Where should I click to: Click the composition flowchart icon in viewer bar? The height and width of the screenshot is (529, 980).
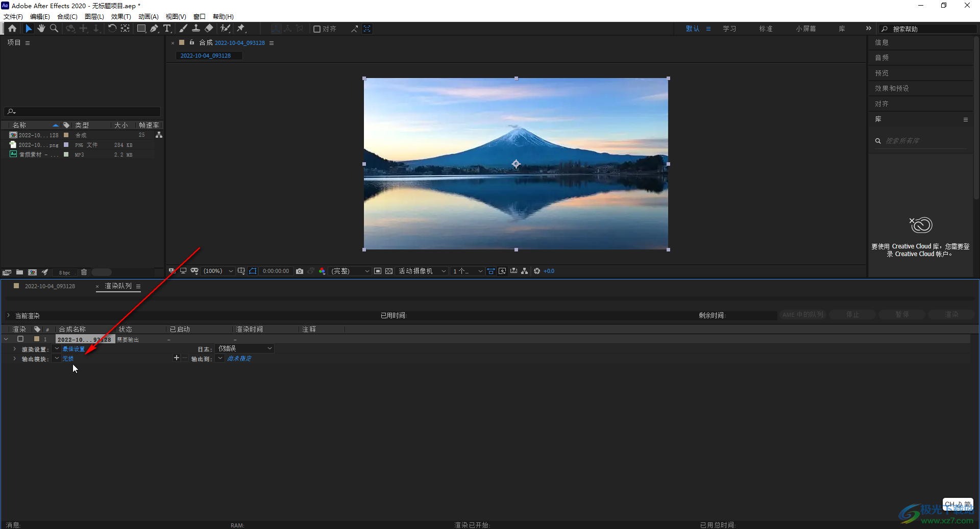(525, 271)
